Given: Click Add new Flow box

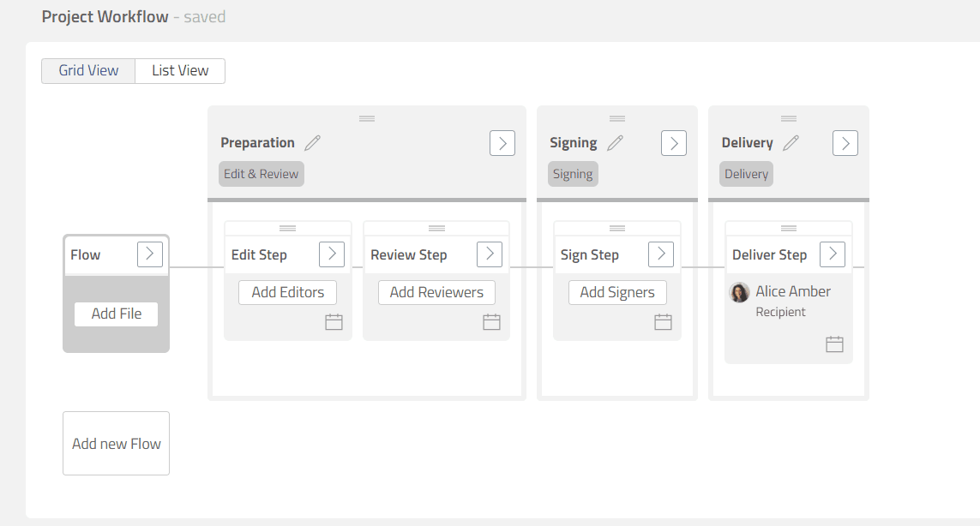Looking at the screenshot, I should 117,444.
